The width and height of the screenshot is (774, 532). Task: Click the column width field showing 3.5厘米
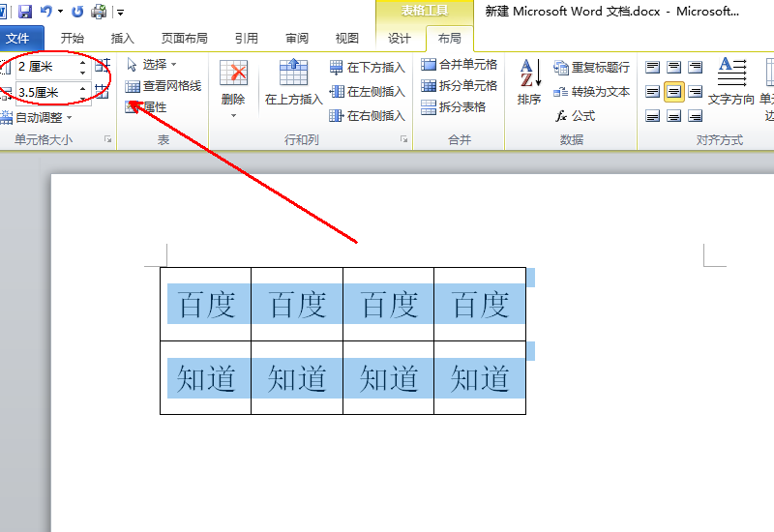pyautogui.click(x=45, y=92)
